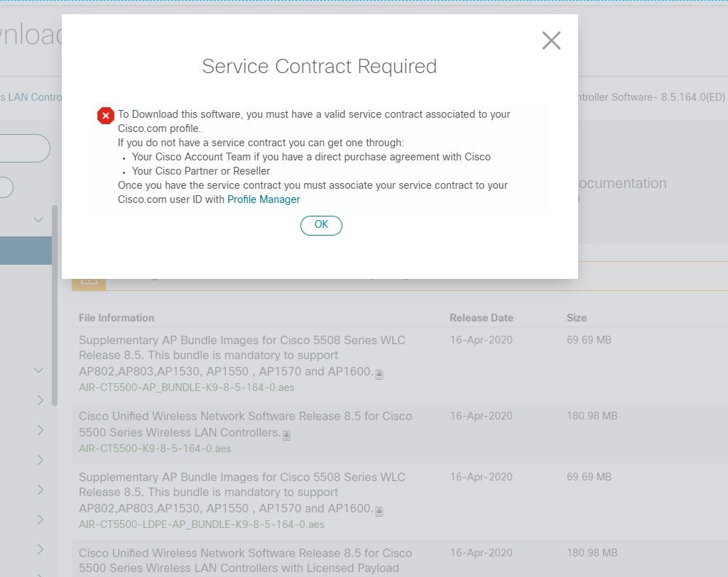Click lock icon after '5500 Series Wireless LAN Controllers.'
Viewport: 728px width, 577px height.
point(287,435)
